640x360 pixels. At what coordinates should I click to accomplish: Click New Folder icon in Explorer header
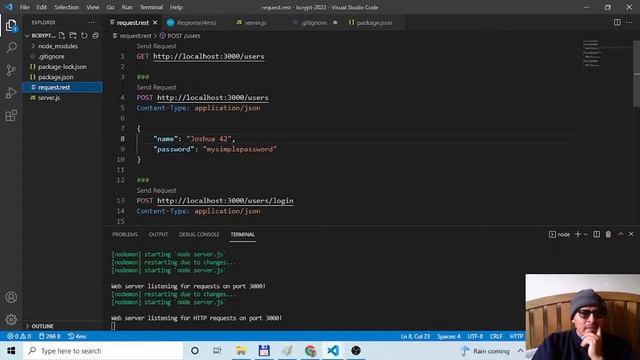point(73,36)
